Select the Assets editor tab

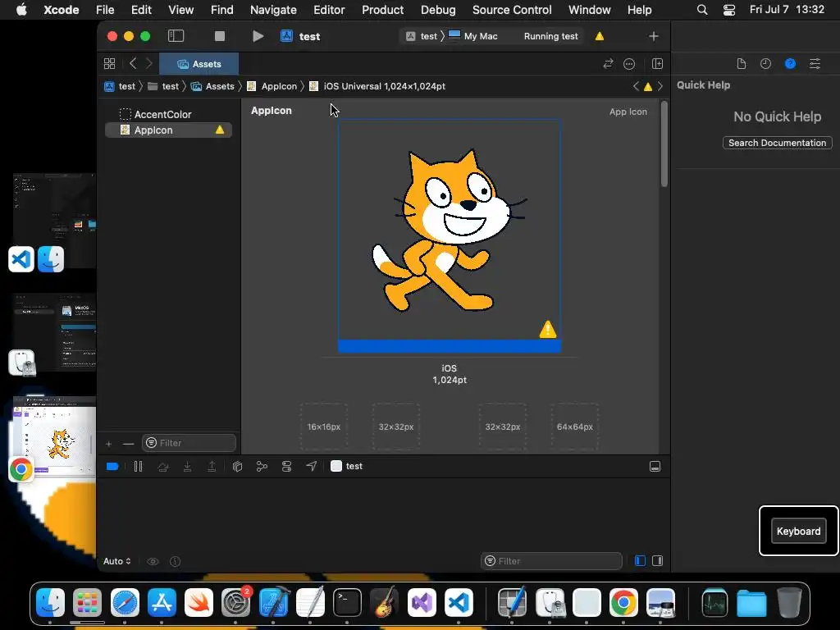(x=199, y=64)
